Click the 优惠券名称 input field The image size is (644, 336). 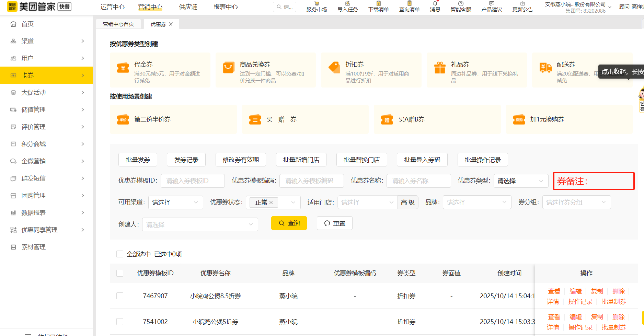pyautogui.click(x=418, y=181)
